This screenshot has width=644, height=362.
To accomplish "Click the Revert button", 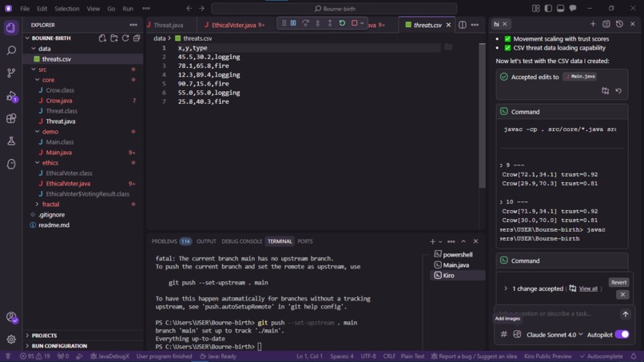I will point(618,282).
